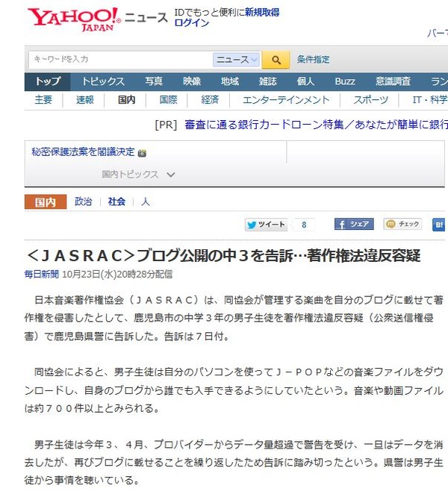Select the エンターテインメント category
The image size is (448, 500).
[286, 100]
